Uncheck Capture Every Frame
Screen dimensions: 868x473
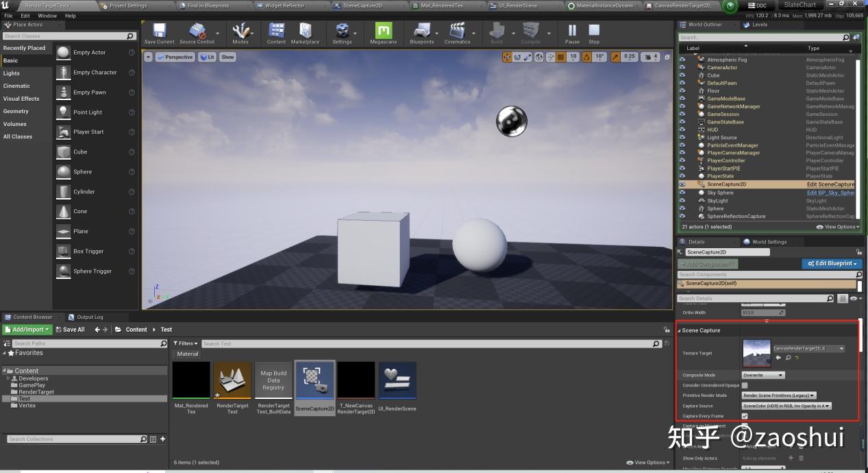pos(745,416)
